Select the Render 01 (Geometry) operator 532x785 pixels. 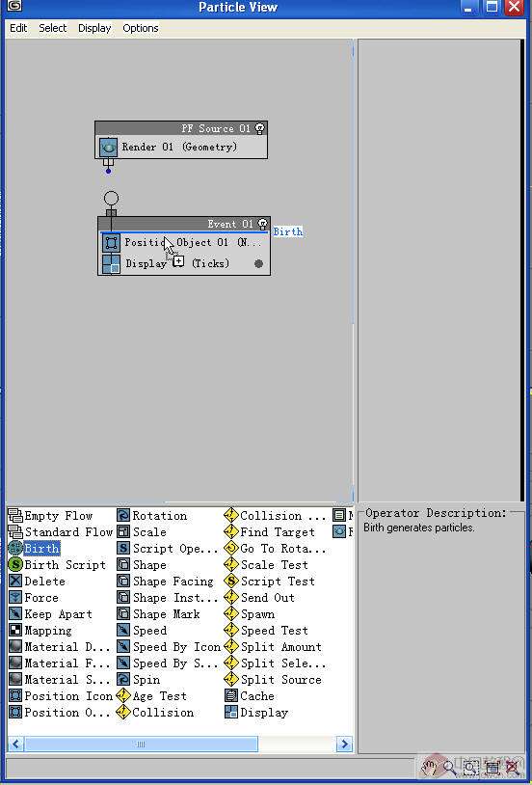181,148
